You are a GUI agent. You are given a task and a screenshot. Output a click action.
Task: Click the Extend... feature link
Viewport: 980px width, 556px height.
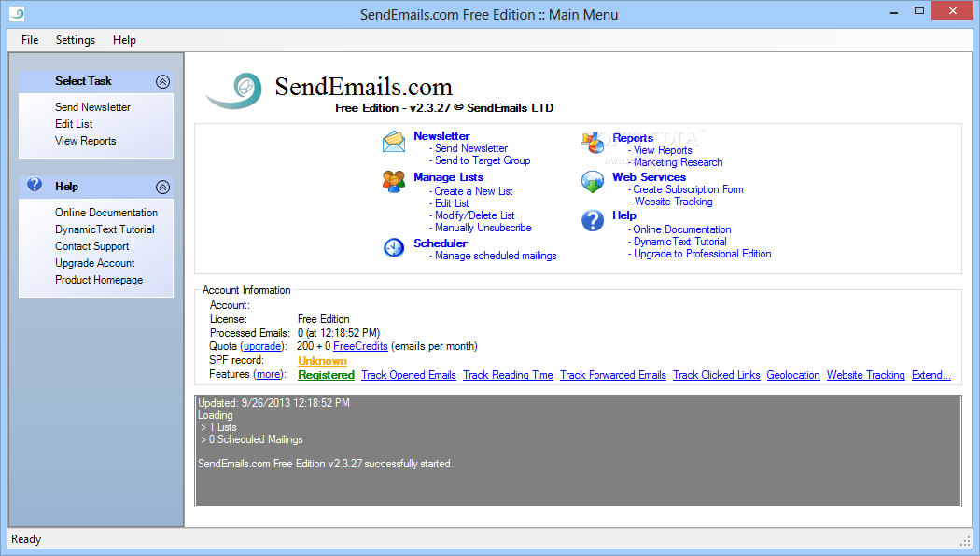tap(931, 375)
